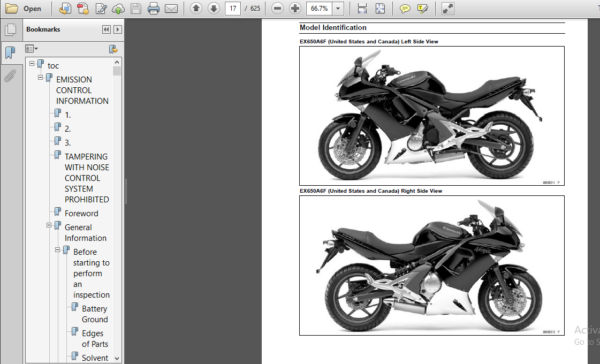
Task: Collapse the General Information bookmark
Action: [49, 225]
